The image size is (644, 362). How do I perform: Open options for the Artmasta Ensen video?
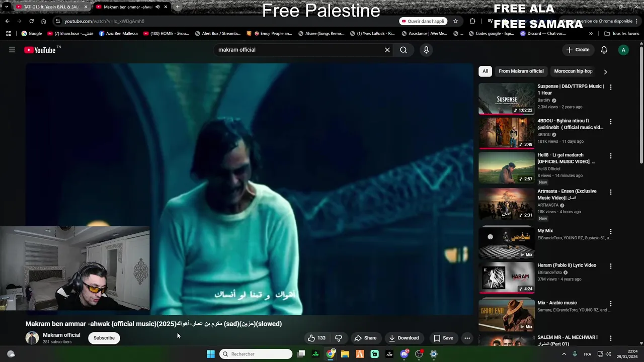pyautogui.click(x=611, y=192)
